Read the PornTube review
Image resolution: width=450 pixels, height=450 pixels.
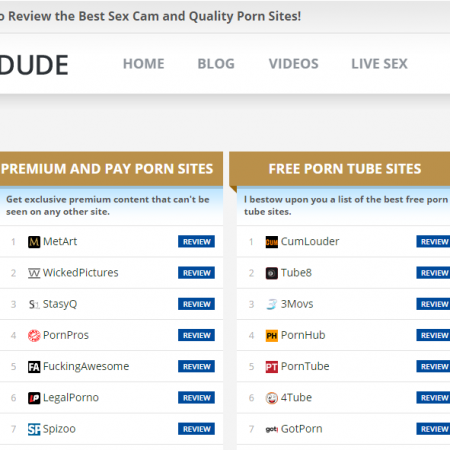433,366
